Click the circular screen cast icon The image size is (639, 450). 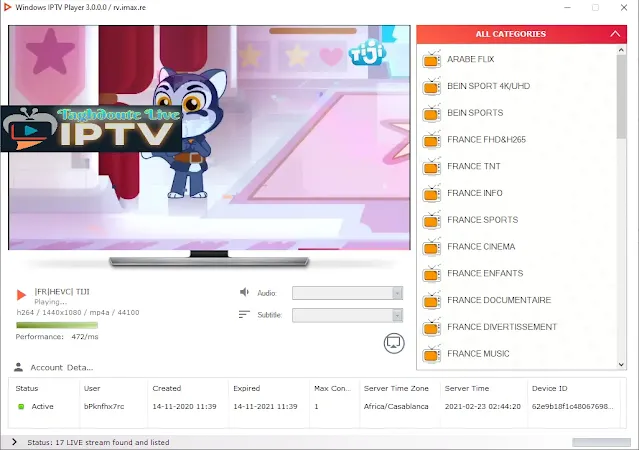394,343
